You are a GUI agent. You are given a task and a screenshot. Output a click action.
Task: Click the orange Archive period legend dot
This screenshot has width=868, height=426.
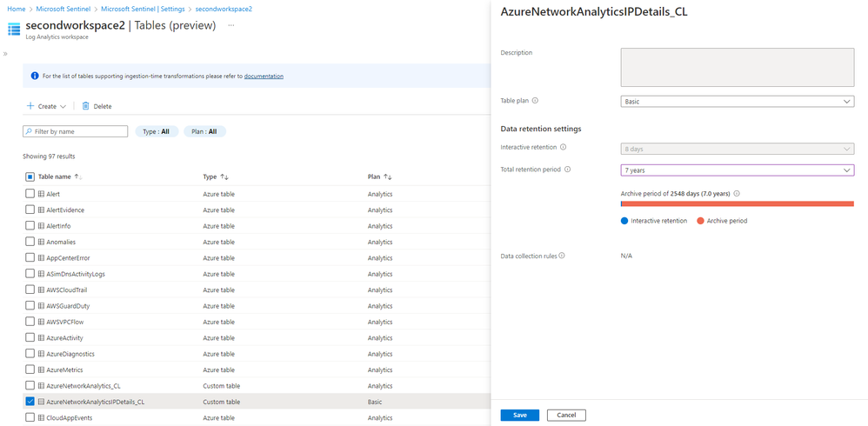click(700, 221)
